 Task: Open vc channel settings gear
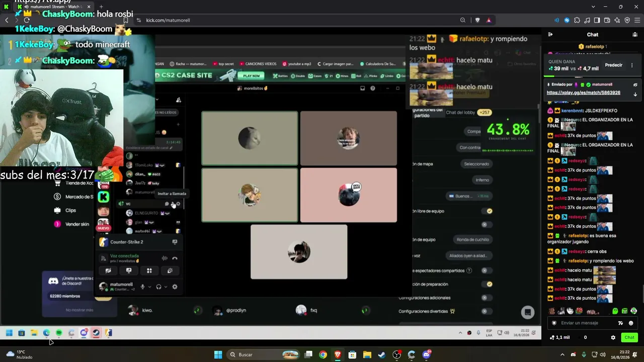point(178,204)
